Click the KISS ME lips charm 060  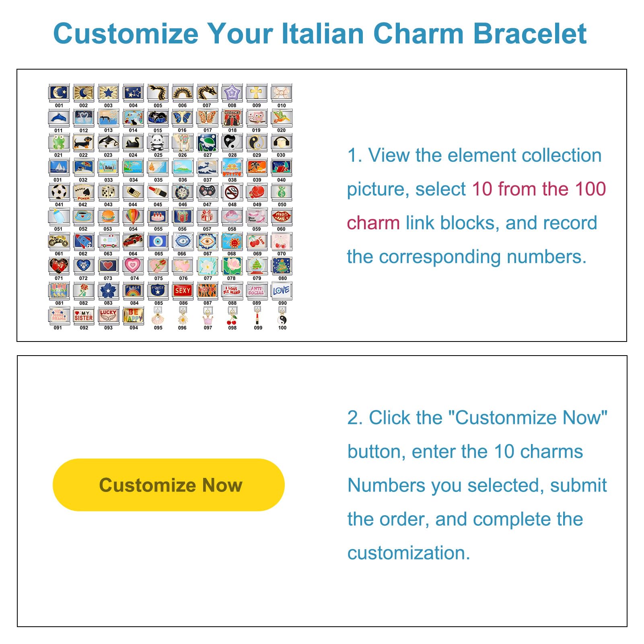[x=281, y=217]
